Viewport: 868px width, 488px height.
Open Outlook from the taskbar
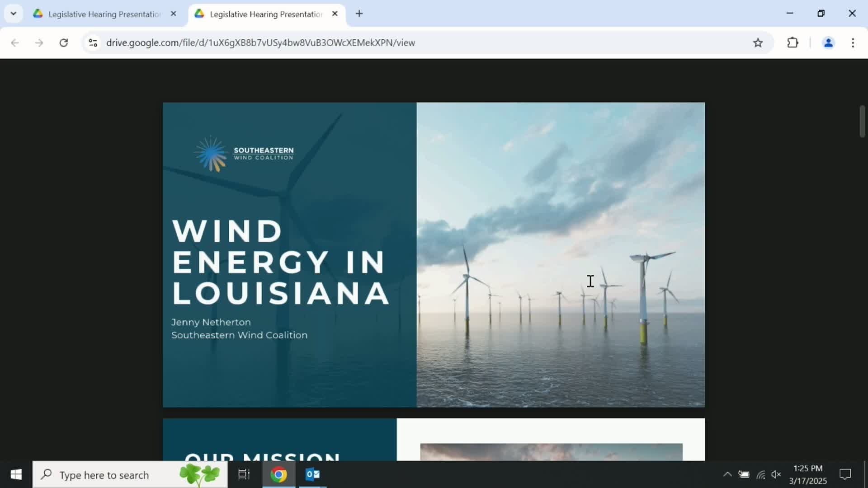312,474
